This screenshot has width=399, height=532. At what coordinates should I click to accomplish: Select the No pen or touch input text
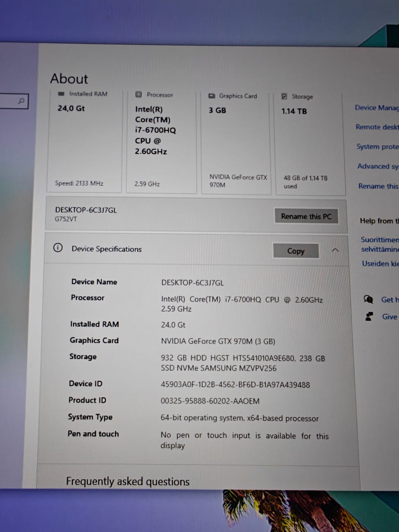coord(244,440)
